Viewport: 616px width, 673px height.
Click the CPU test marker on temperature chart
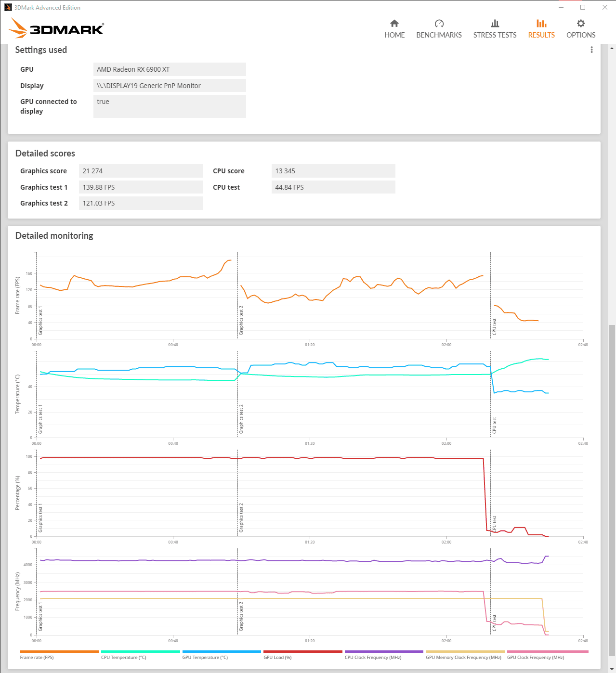pyautogui.click(x=494, y=425)
